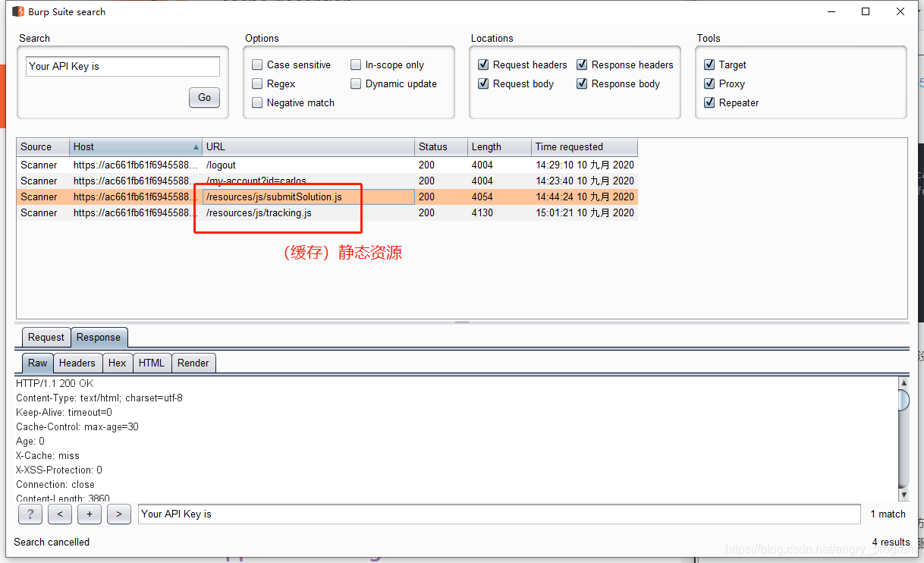Screen dimensions: 924x563
Task: Enable the Negative match option
Action: point(257,102)
